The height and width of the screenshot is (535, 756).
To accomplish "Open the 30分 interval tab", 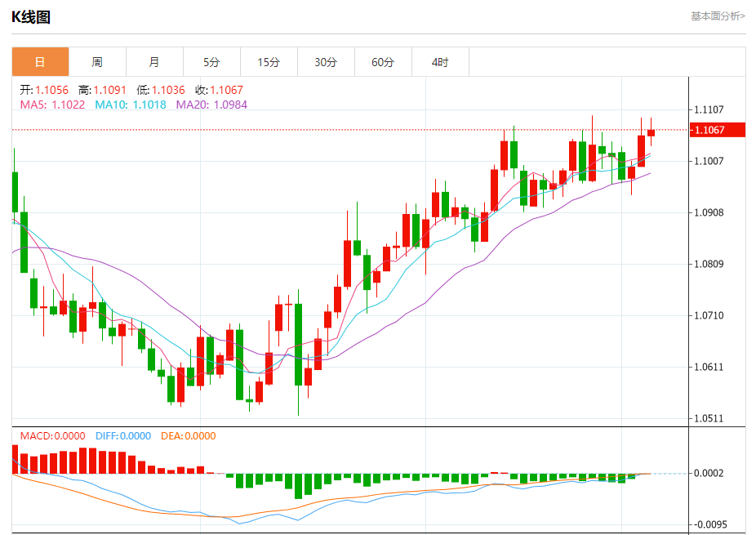I will point(326,62).
